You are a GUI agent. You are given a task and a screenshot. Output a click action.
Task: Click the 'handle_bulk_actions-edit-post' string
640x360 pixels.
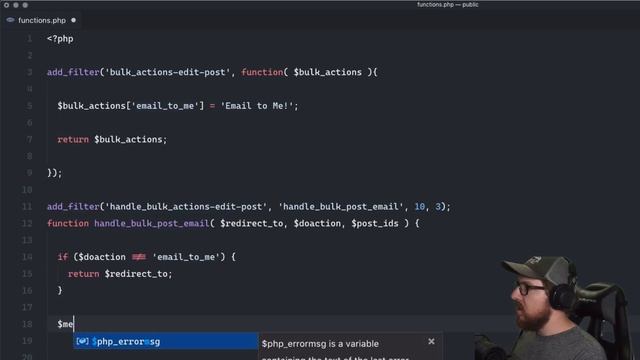(186, 207)
